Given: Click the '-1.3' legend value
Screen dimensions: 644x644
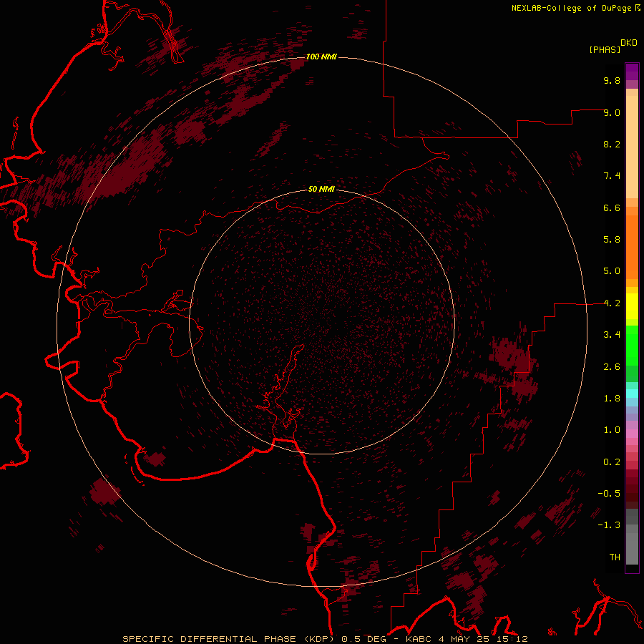Looking at the screenshot, I should [609, 525].
